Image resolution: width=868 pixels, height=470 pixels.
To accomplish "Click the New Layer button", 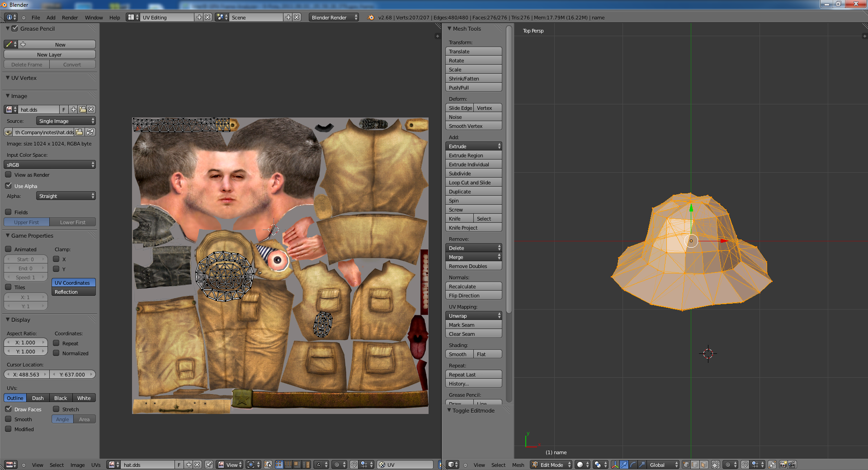I will coord(50,54).
